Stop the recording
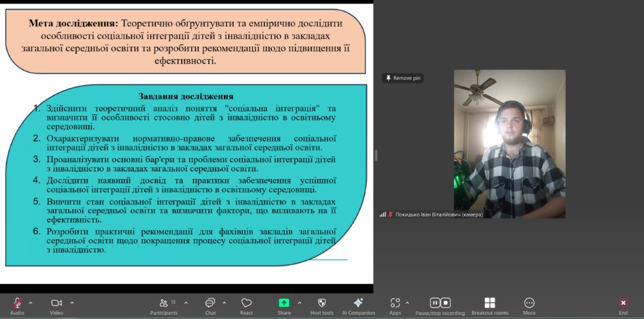This screenshot has width=644, height=319. (446, 303)
